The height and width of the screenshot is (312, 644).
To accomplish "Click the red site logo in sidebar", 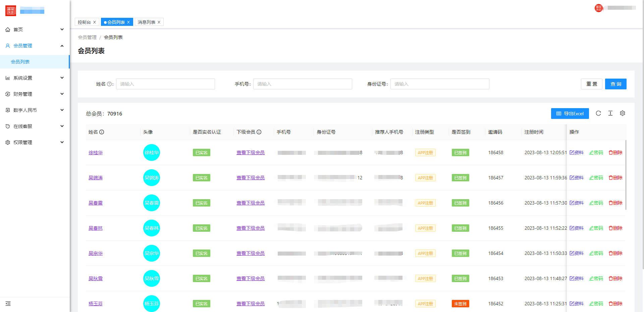I will (x=11, y=11).
